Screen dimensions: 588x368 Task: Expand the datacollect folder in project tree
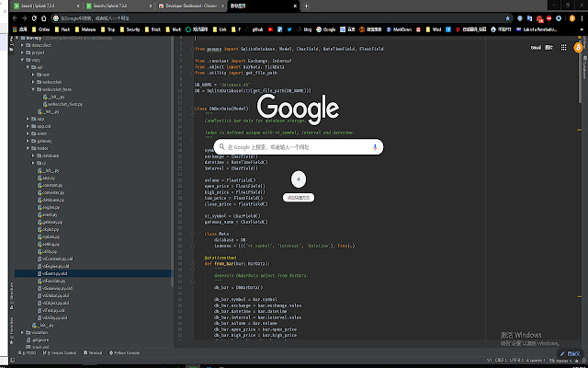click(22, 45)
